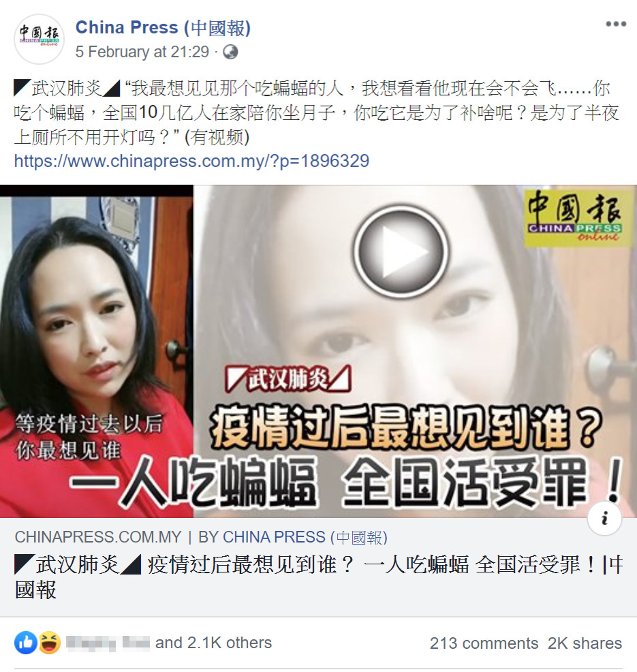
Task: Open the chinapress.com.my/?p=1896329 link
Action: [x=191, y=161]
